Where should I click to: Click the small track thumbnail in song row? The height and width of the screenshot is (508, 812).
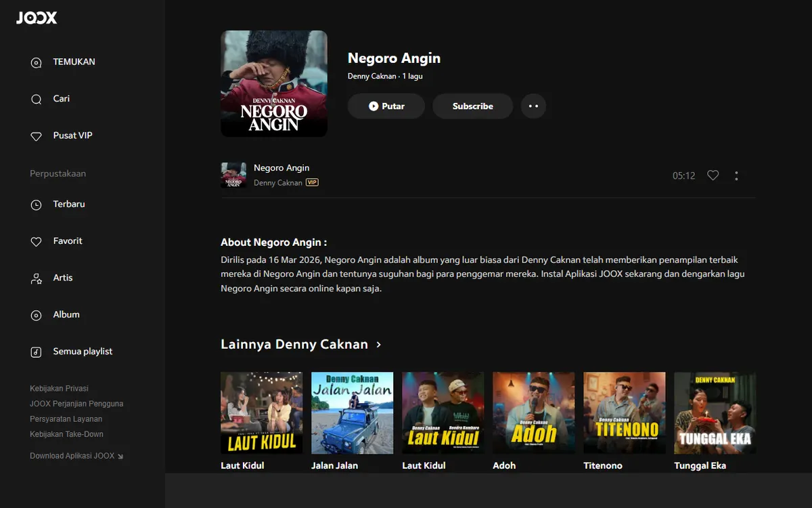[x=233, y=175]
